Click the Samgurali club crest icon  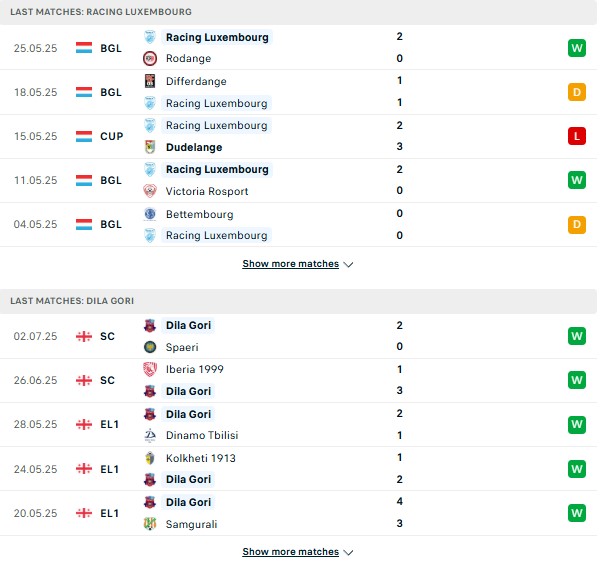[x=150, y=524]
